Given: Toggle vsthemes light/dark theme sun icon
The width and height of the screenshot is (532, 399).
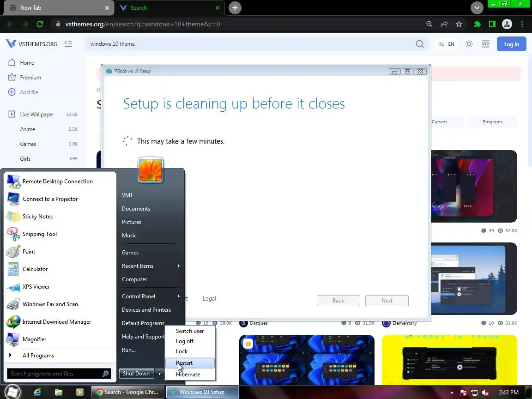Looking at the screenshot, I should point(469,44).
